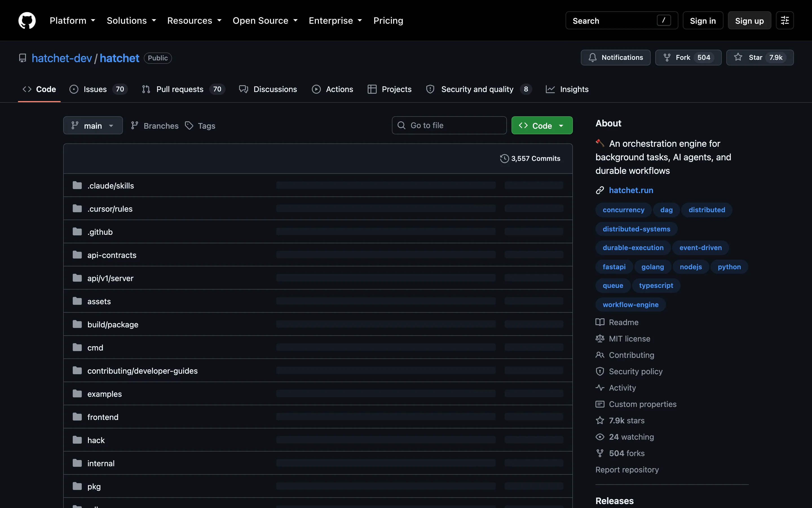Click the scales icon beside MIT license
This screenshot has height=508, width=812.
tap(600, 339)
